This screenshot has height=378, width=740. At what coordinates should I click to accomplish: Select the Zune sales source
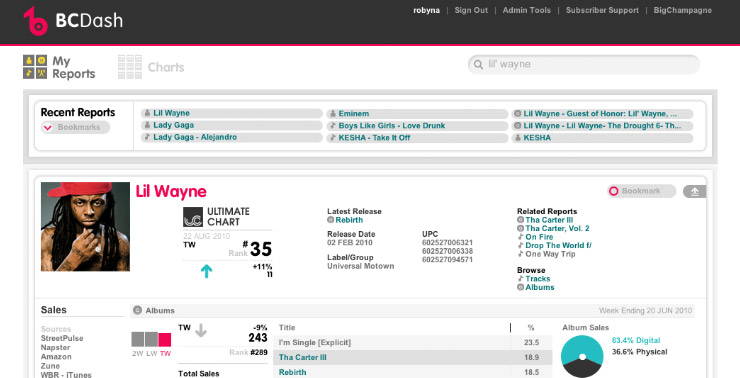pyautogui.click(x=50, y=366)
